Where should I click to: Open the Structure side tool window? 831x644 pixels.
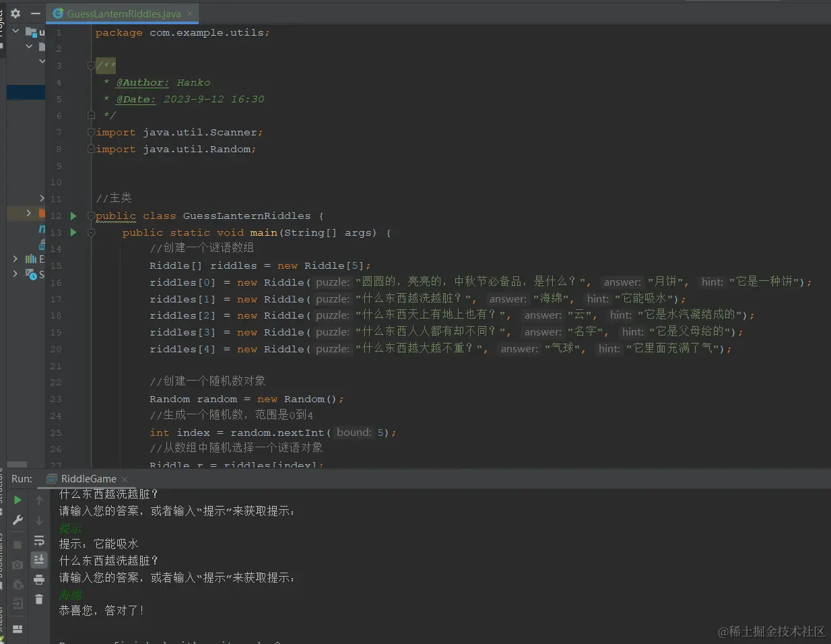(2, 490)
